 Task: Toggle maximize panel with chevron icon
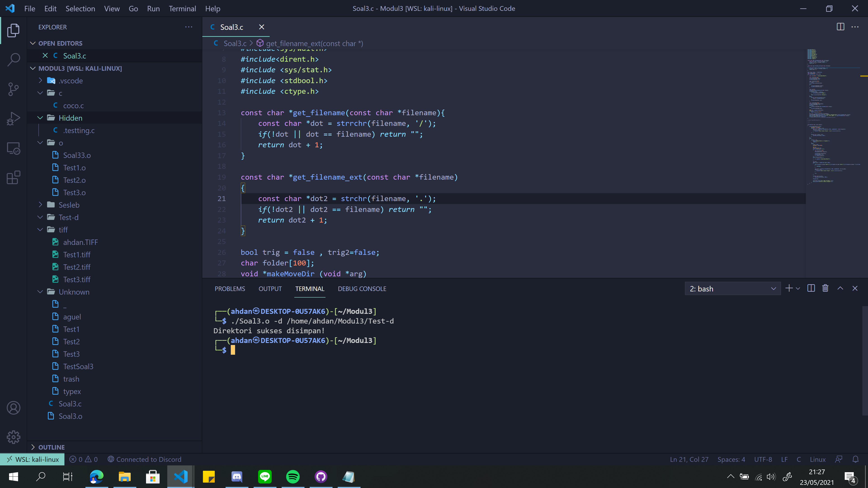pos(840,288)
